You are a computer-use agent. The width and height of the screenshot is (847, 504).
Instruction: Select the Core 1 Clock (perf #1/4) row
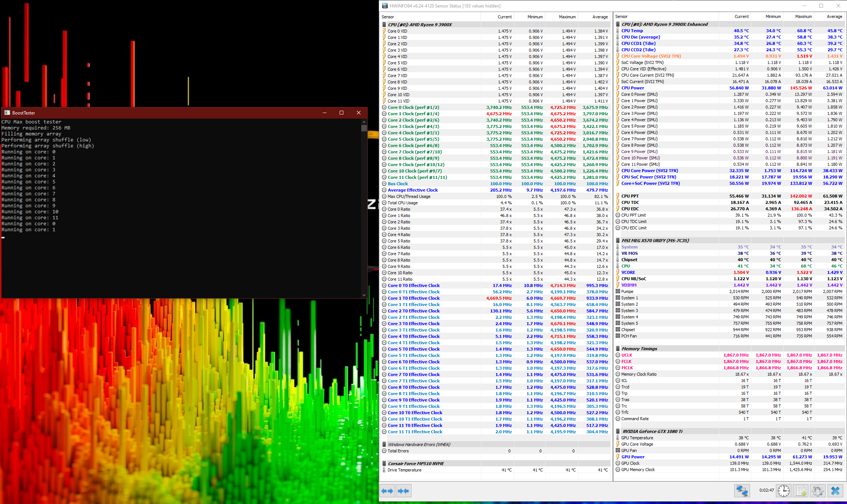[413, 114]
